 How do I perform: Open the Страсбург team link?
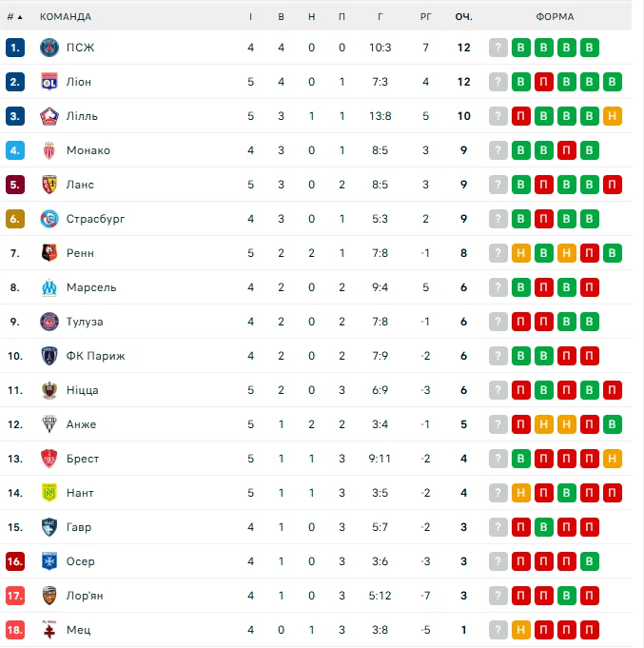pyautogui.click(x=95, y=219)
